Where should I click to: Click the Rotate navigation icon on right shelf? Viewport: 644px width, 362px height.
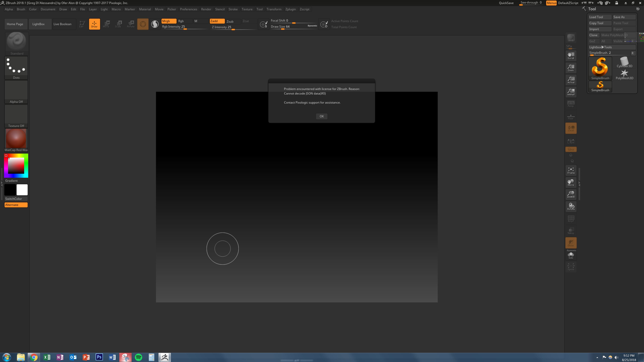(571, 206)
